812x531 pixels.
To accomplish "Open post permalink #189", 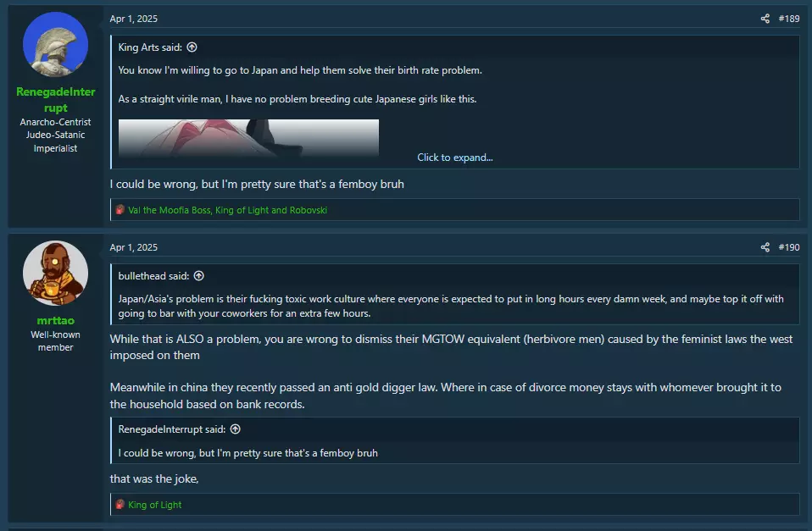I will 789,19.
